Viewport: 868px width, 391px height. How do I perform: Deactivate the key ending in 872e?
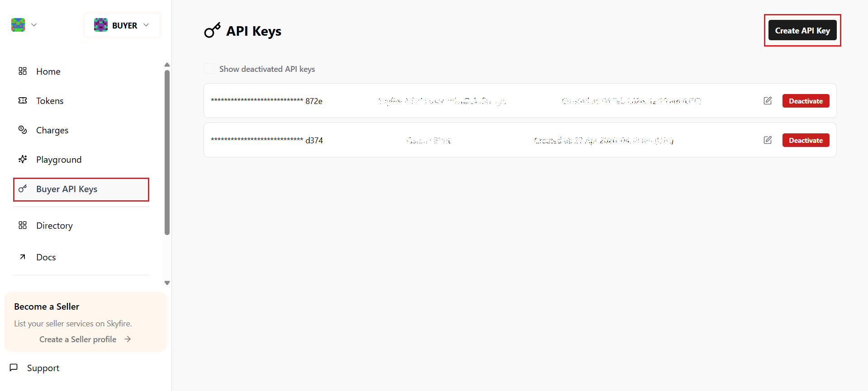tap(806, 101)
